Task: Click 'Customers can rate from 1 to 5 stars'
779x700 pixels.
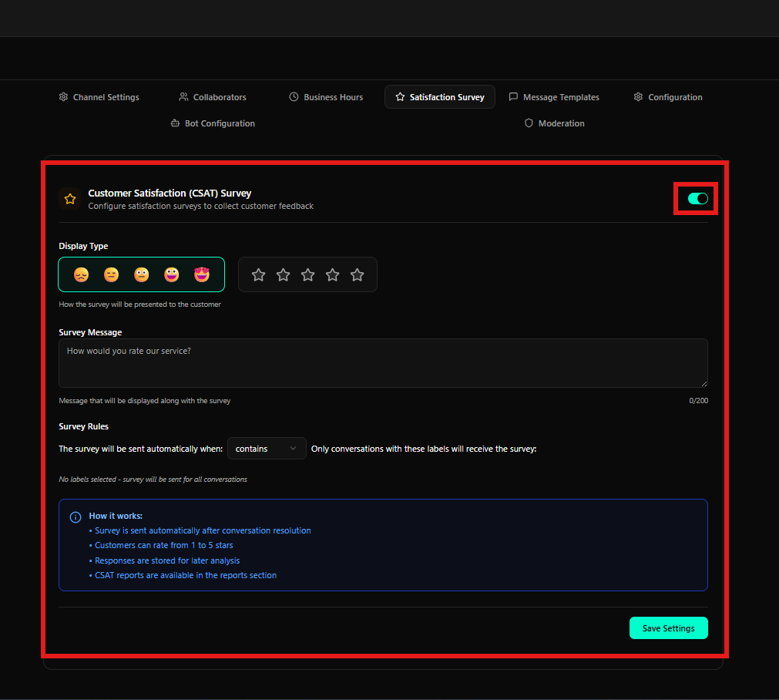Action: point(164,545)
